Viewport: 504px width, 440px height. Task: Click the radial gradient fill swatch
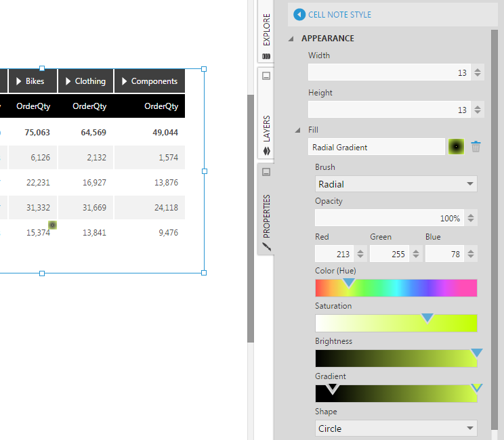[x=456, y=147]
